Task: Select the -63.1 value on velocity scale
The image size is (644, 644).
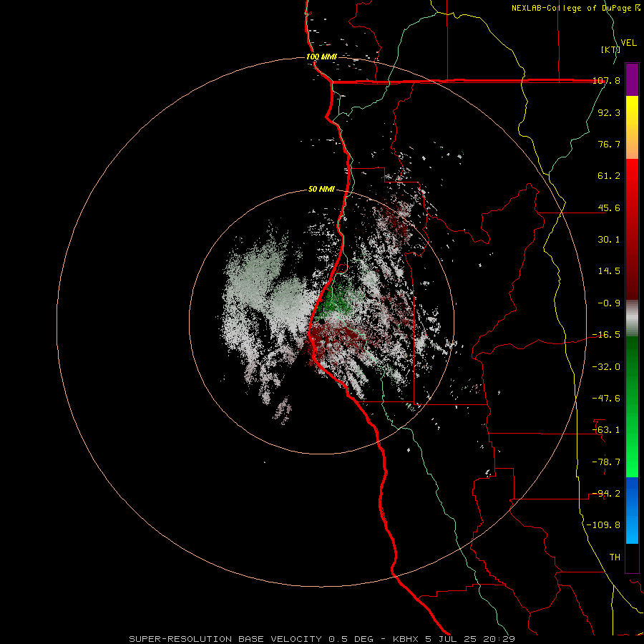Action: 606,430
